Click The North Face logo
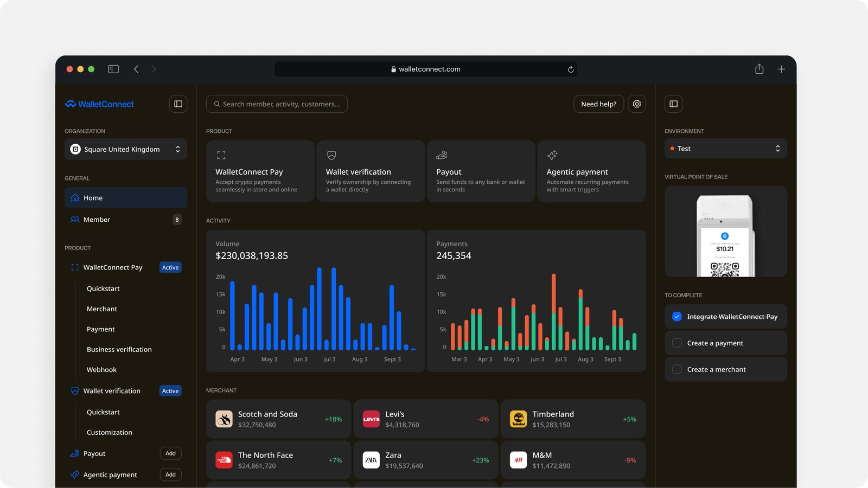This screenshot has height=488, width=868. click(x=224, y=460)
